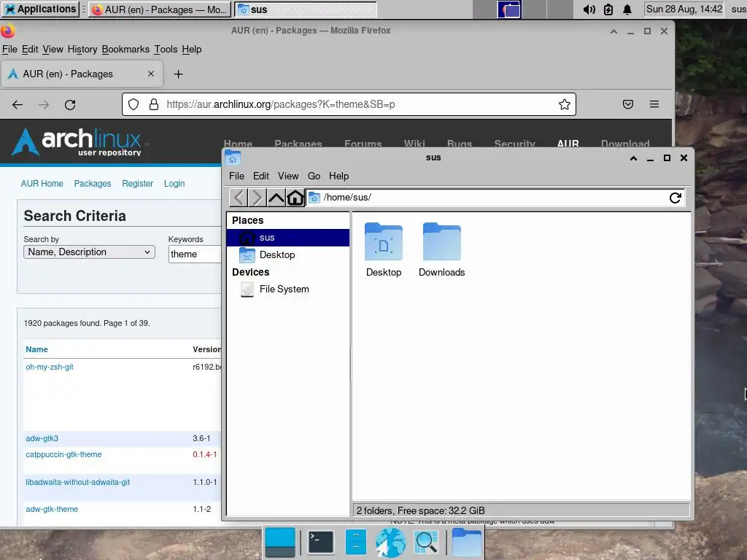Click the padlock site info icon
747x560 pixels.
[x=153, y=104]
